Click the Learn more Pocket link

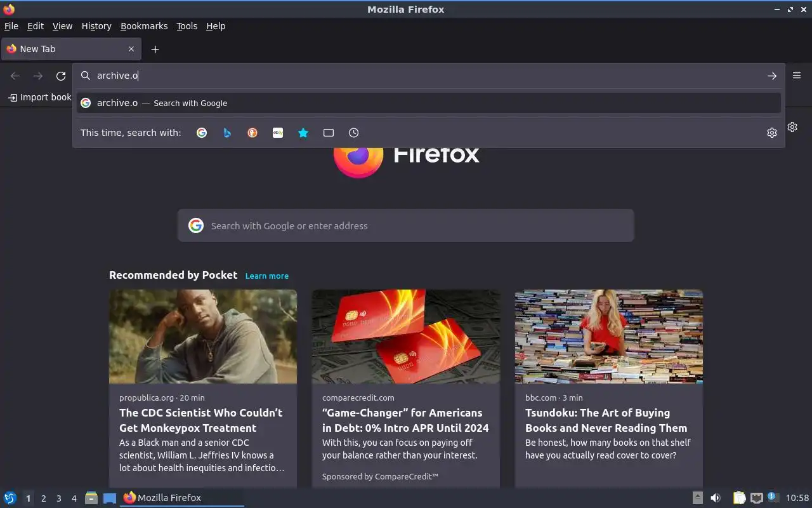[x=267, y=276]
